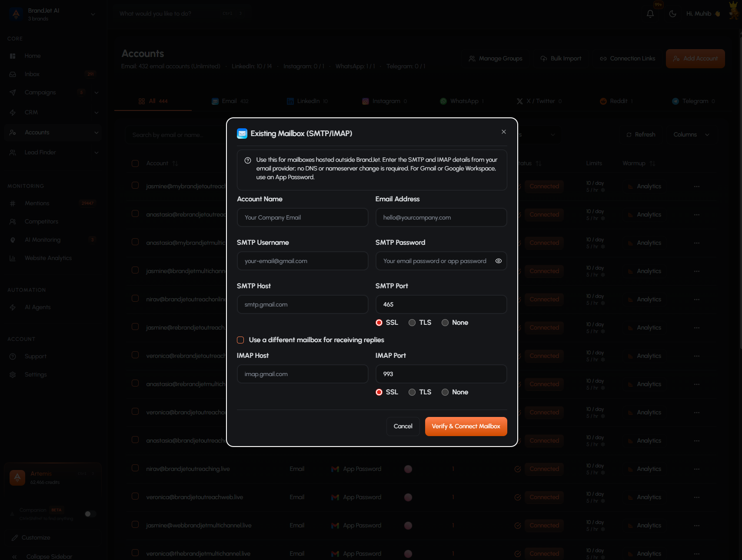Click the Account Name input field
742x560 pixels.
pyautogui.click(x=303, y=217)
